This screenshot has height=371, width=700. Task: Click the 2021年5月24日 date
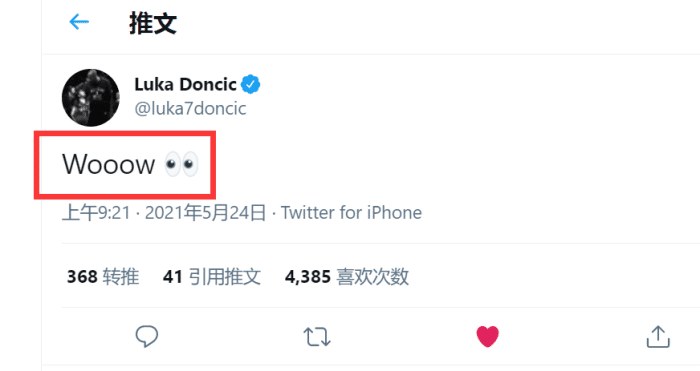(x=205, y=213)
